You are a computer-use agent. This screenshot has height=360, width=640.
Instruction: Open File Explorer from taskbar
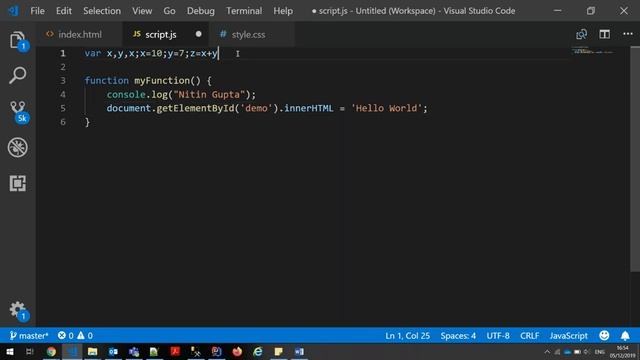tap(93, 351)
